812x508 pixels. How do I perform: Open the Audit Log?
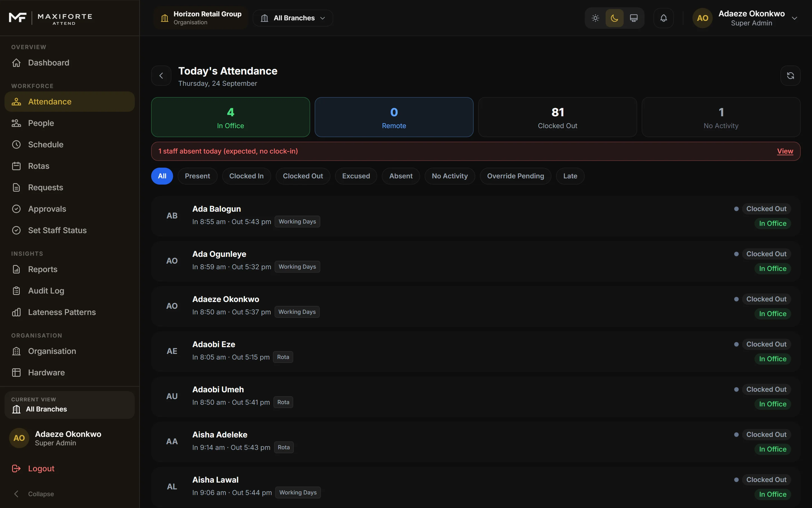coord(69,291)
